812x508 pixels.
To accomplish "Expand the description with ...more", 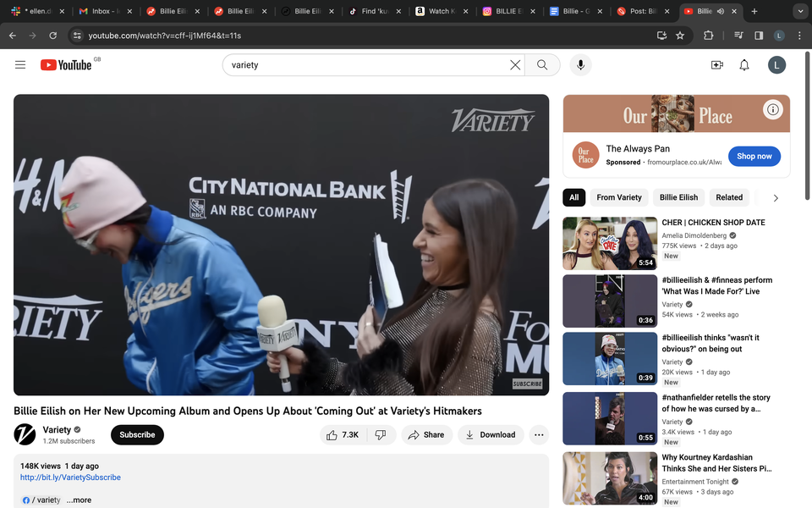I will point(79,500).
